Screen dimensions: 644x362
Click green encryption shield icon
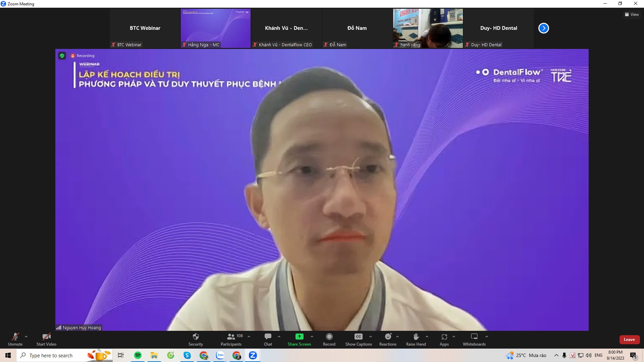[62, 56]
